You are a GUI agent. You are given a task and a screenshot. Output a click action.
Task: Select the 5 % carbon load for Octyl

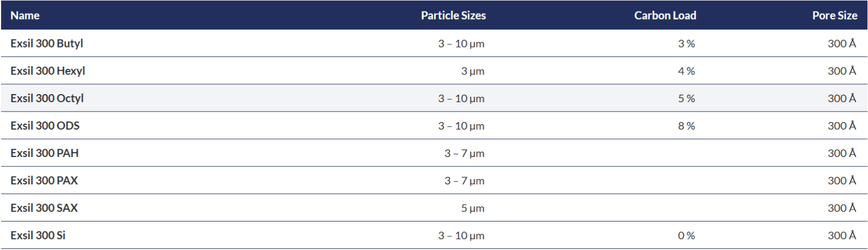coord(686,98)
